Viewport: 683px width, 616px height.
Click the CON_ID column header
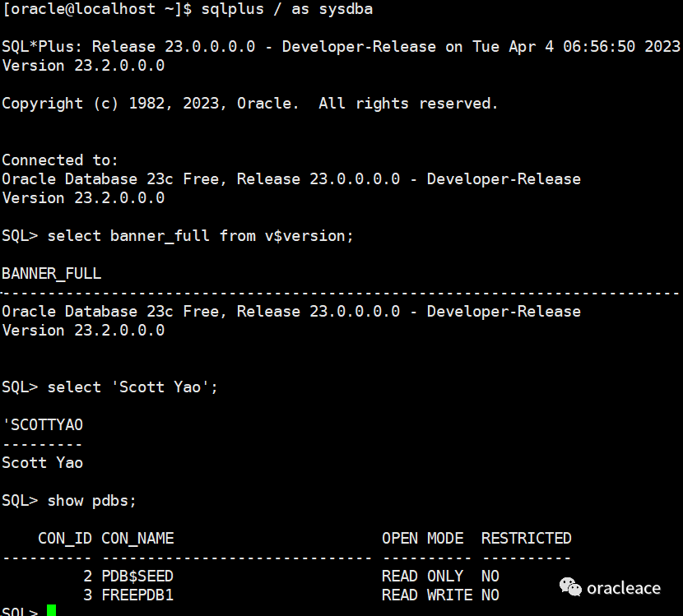coord(65,539)
